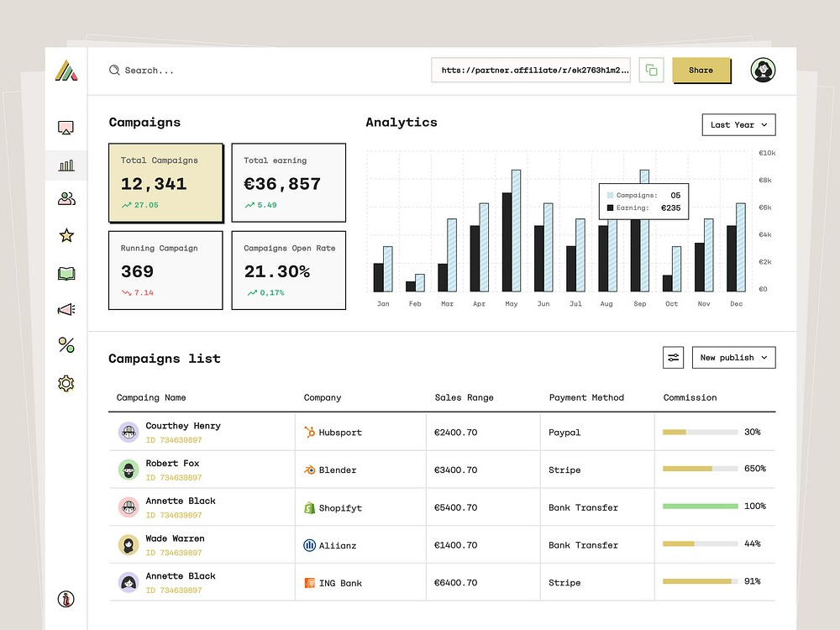Screen dimensions: 840x630
Task: Click the Sales Range column header
Action: 464,397
